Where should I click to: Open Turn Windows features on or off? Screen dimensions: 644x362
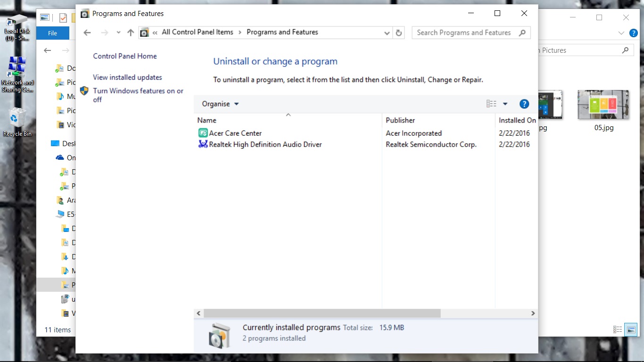[x=138, y=95]
